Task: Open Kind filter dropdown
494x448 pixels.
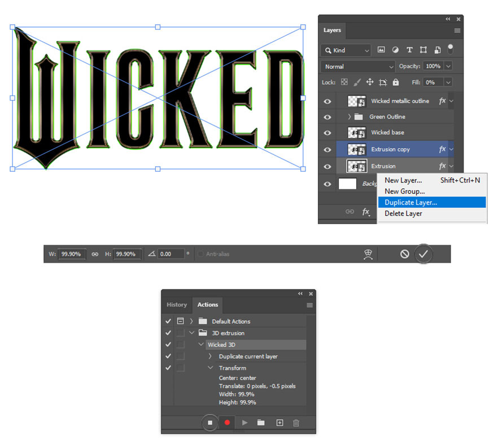Action: pos(346,50)
